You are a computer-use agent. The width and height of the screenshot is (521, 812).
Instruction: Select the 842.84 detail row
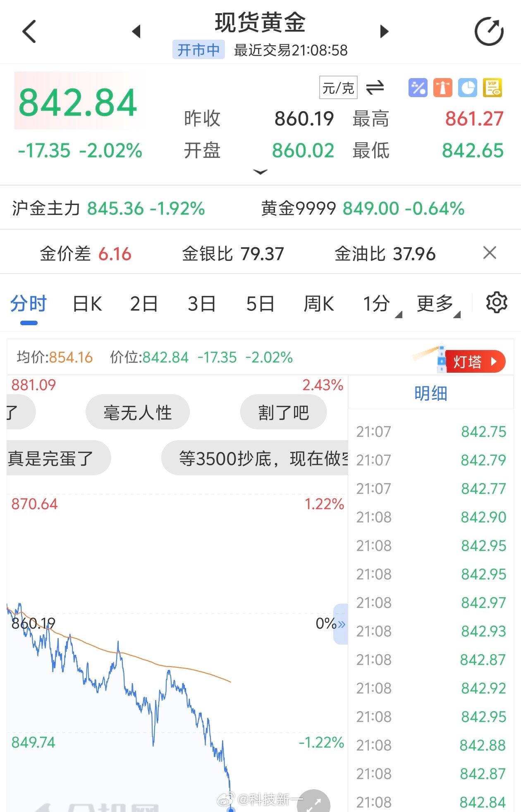pyautogui.click(x=431, y=802)
